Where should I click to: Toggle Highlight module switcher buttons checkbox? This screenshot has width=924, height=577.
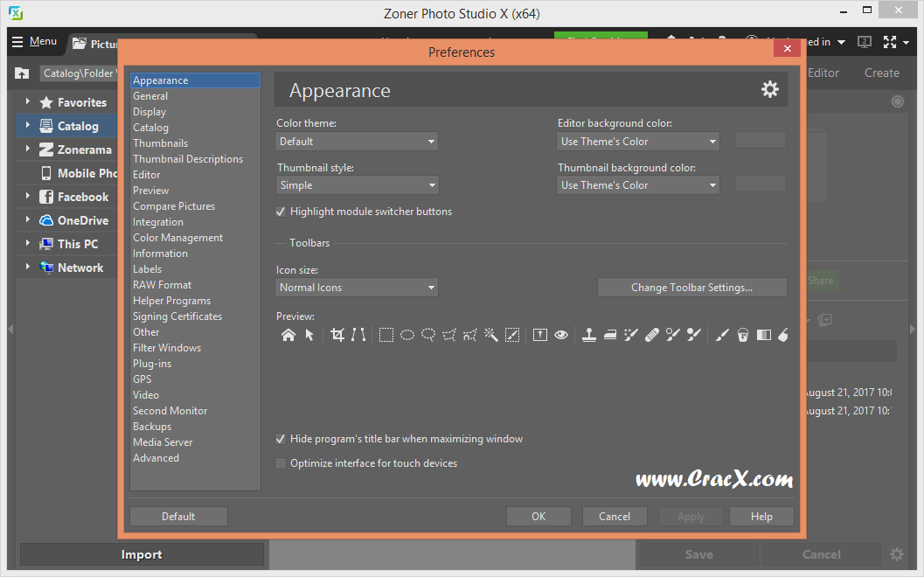click(281, 212)
